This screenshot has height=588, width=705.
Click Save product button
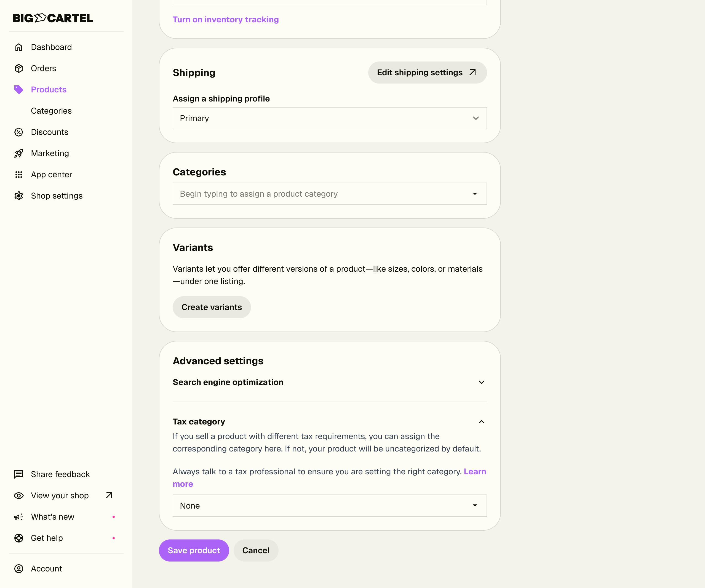pyautogui.click(x=194, y=550)
